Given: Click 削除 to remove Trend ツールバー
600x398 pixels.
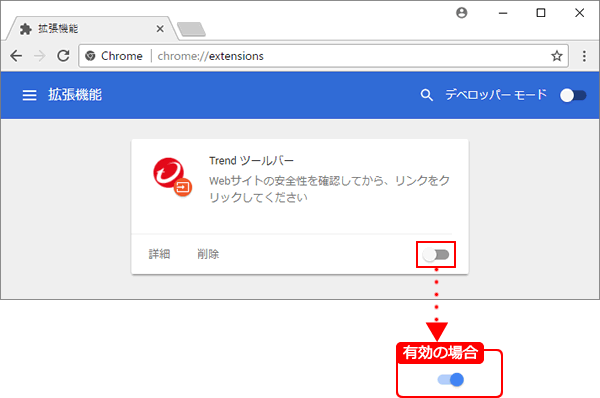Looking at the screenshot, I should (x=208, y=254).
